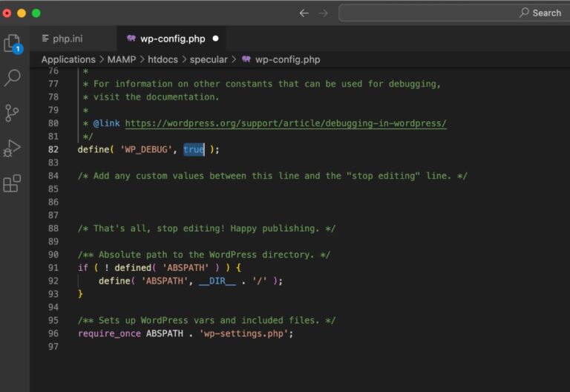Open the Search magnifier in activity bar
570x392 pixels.
click(13, 78)
